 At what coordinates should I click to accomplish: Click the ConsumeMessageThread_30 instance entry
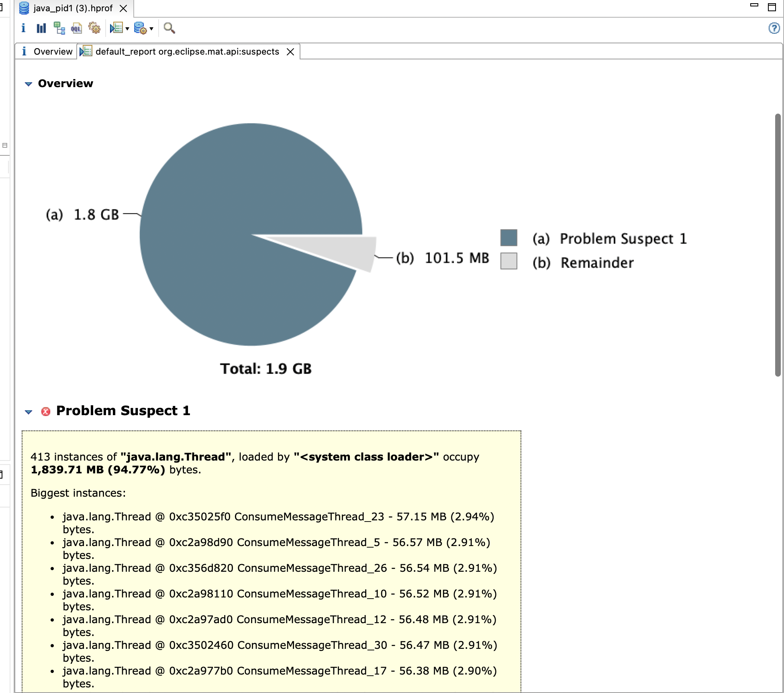pyautogui.click(x=280, y=651)
